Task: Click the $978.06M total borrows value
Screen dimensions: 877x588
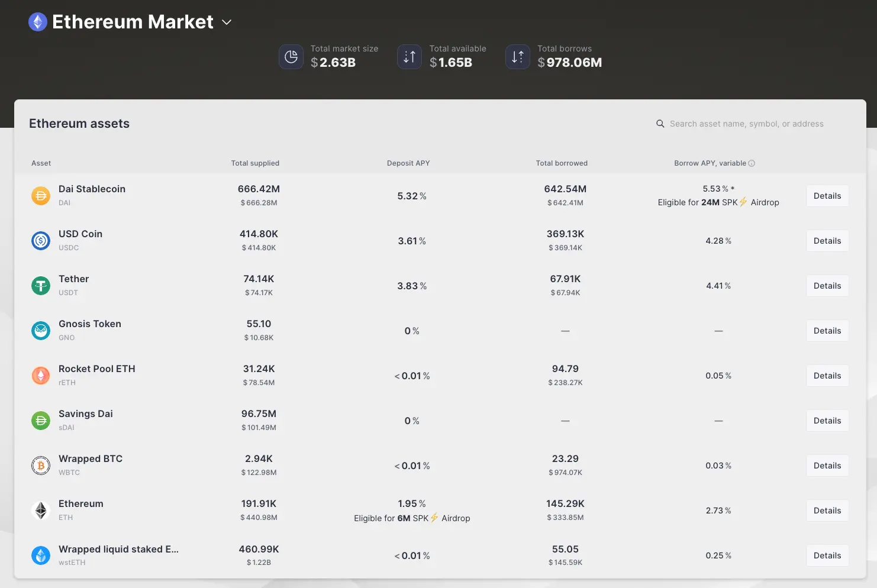Action: pos(570,63)
